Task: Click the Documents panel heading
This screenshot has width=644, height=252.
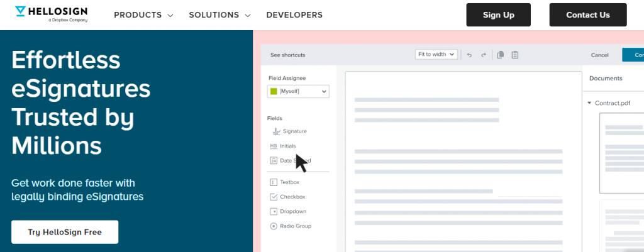Action: [x=606, y=79]
